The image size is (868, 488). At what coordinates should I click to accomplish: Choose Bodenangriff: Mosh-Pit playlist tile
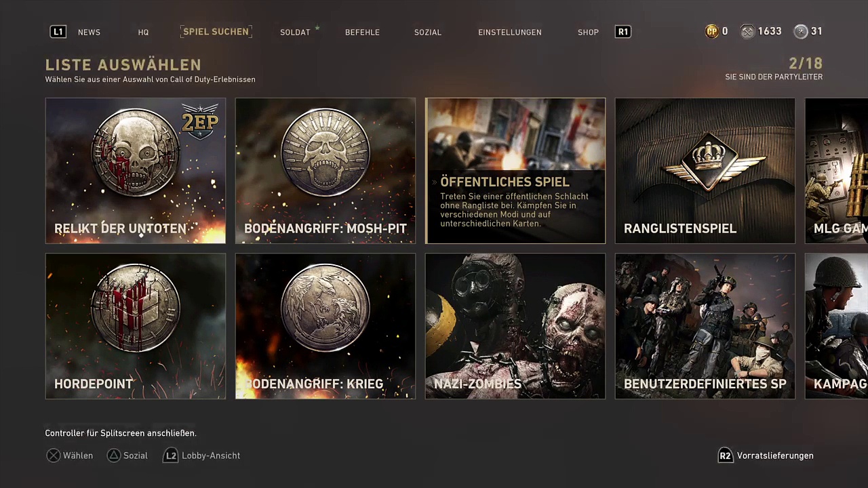tap(325, 171)
